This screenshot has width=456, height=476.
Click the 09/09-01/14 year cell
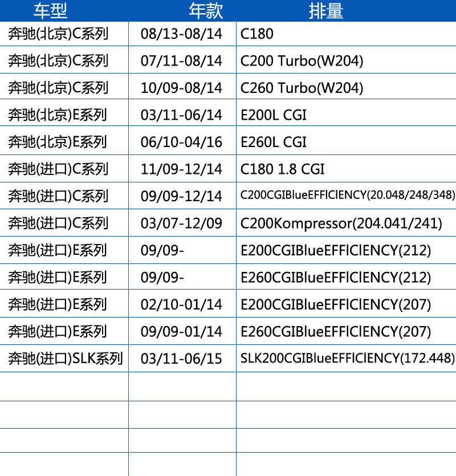[x=182, y=332]
